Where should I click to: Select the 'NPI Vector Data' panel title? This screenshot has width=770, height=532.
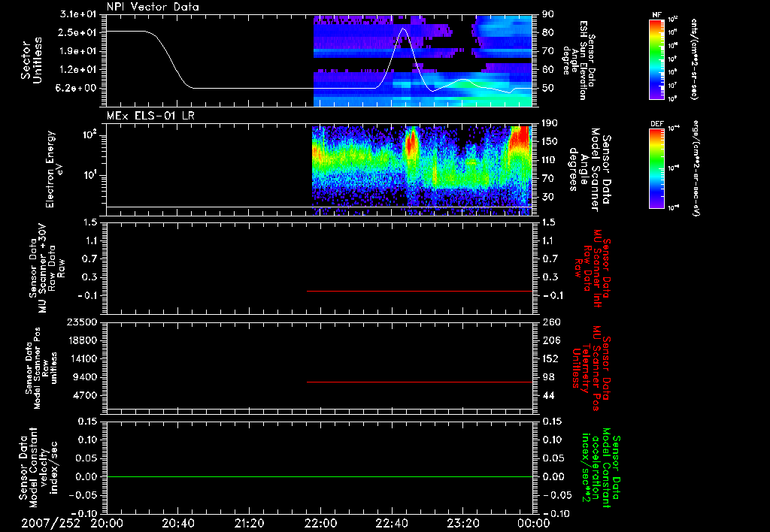[153, 7]
